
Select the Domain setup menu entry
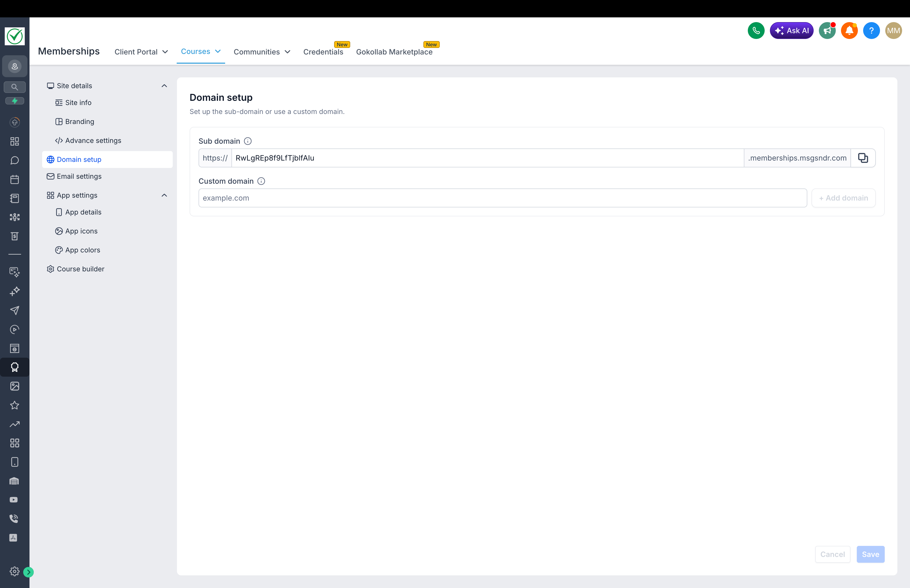(79, 159)
